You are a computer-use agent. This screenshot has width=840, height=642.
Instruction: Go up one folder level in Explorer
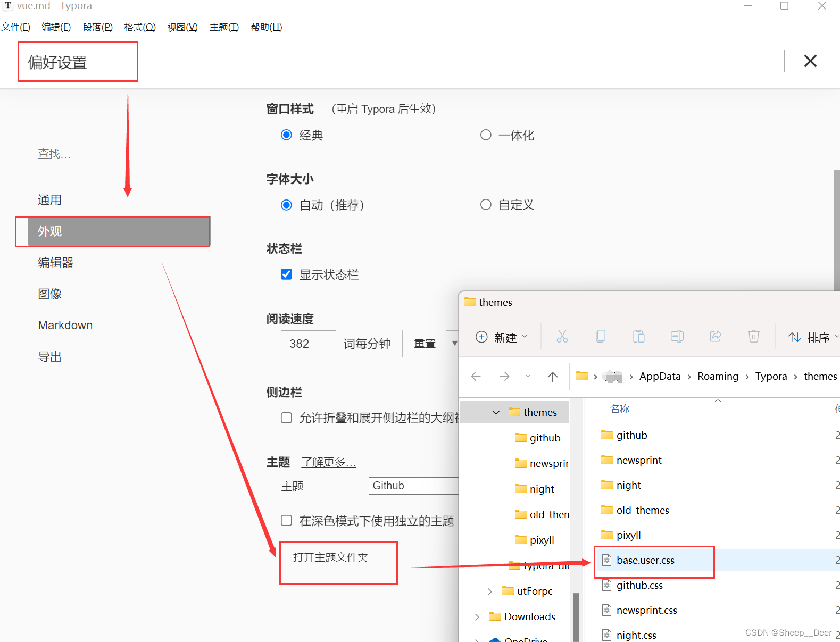coord(553,377)
